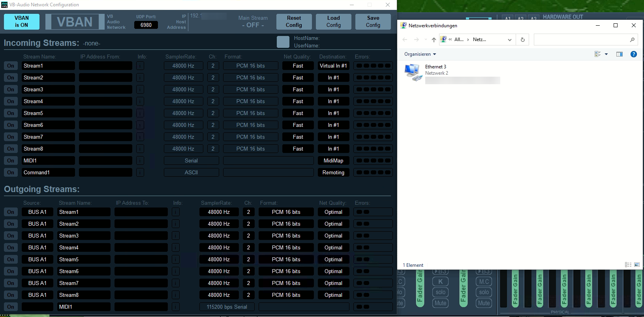The height and width of the screenshot is (317, 644).
Task: Change outgoing Stream3 source BUS A1
Action: click(37, 236)
